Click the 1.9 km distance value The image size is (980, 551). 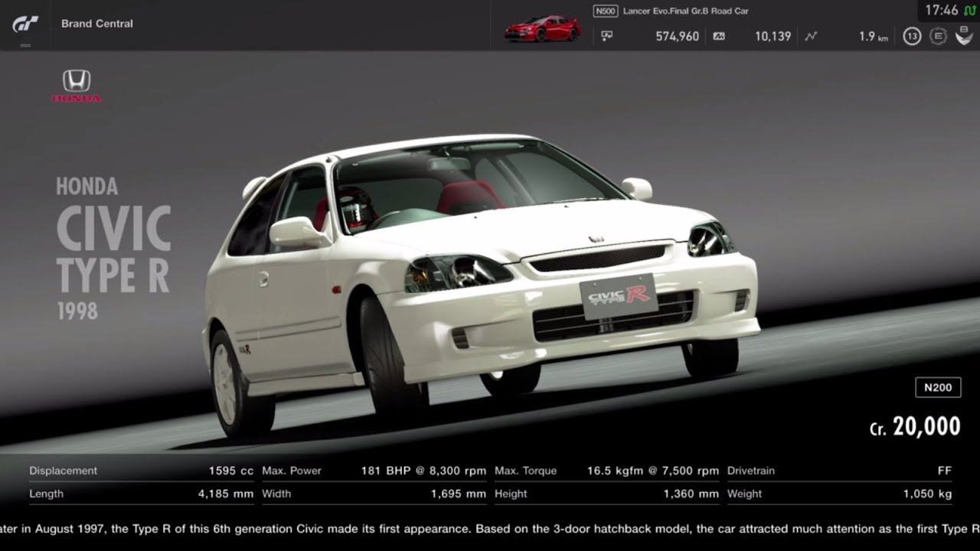pos(874,36)
